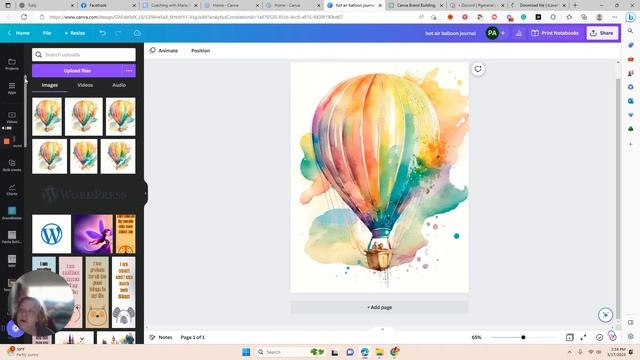The width and height of the screenshot is (640, 360).
Task: Click the help question mark icon
Action: tap(612, 336)
